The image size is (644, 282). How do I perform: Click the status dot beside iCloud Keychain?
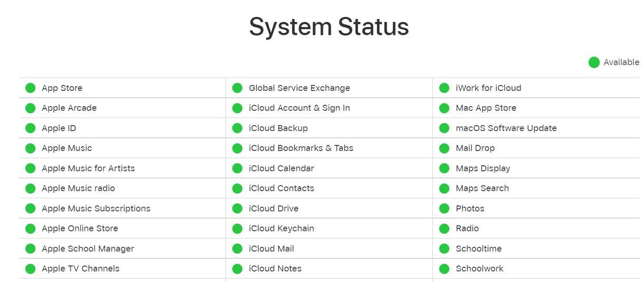pos(238,229)
